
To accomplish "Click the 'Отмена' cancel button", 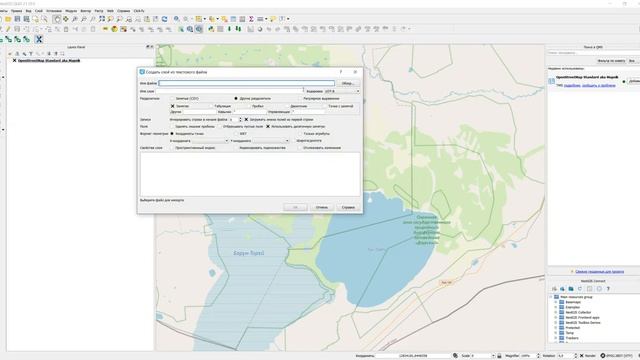I will [x=322, y=207].
